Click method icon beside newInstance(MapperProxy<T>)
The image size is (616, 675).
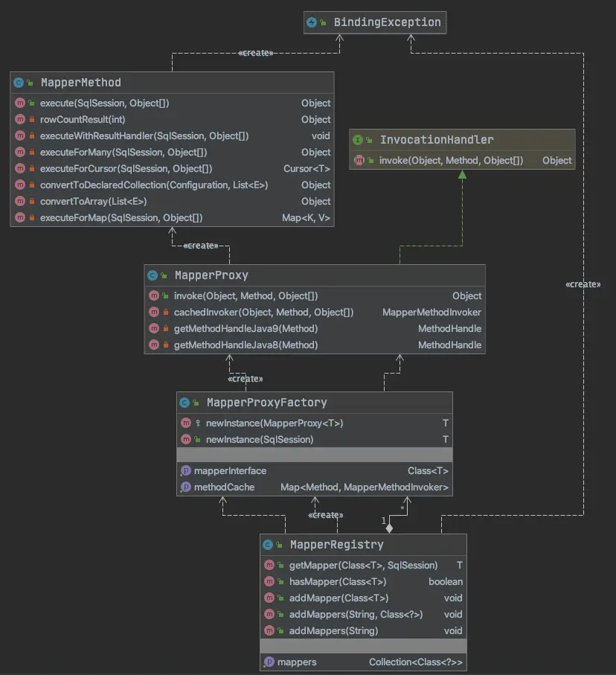pos(186,423)
